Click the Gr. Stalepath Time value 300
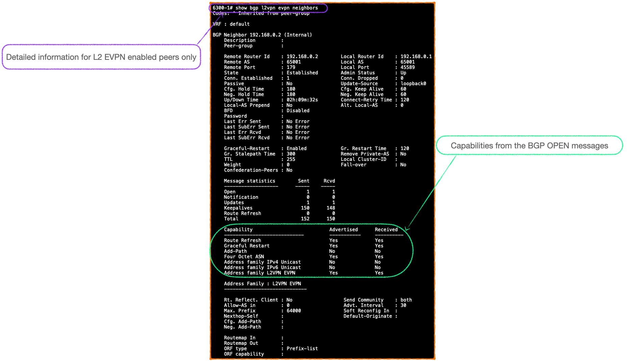644x361 pixels. click(291, 154)
